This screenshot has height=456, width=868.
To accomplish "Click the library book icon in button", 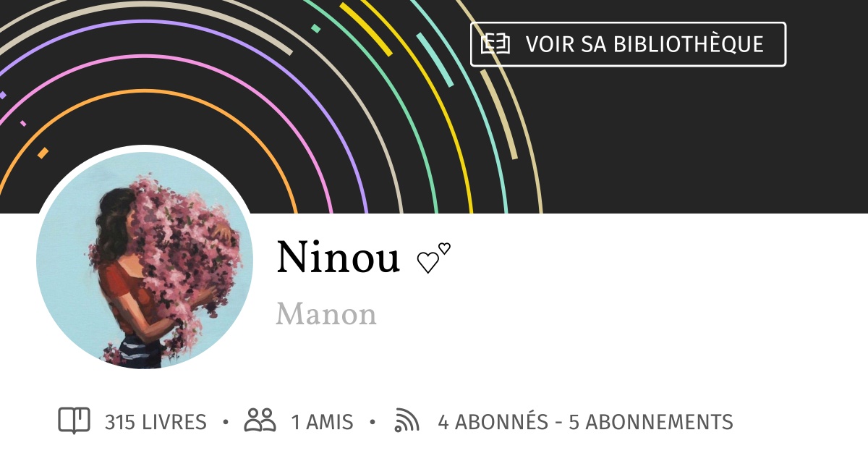I will [495, 44].
